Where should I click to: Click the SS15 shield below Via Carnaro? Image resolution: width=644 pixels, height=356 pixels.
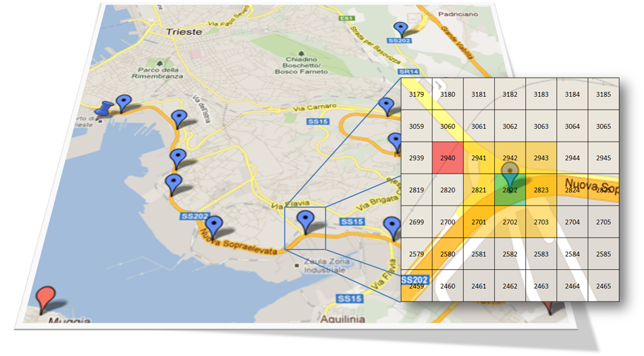point(318,121)
